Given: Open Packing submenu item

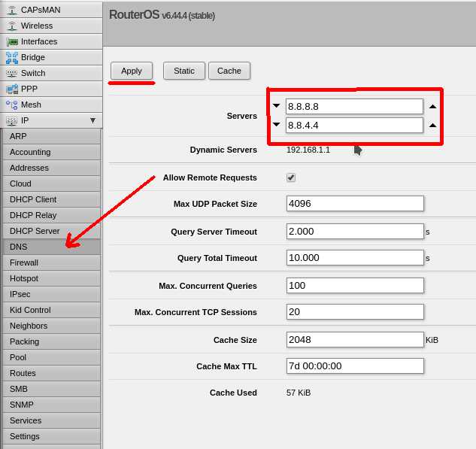Looking at the screenshot, I should 52,341.
